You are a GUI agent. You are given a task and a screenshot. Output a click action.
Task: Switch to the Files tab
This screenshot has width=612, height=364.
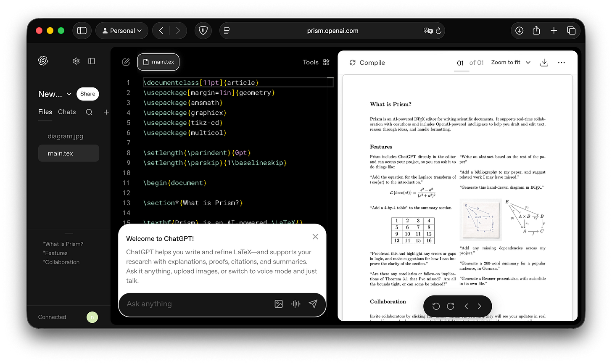(45, 112)
